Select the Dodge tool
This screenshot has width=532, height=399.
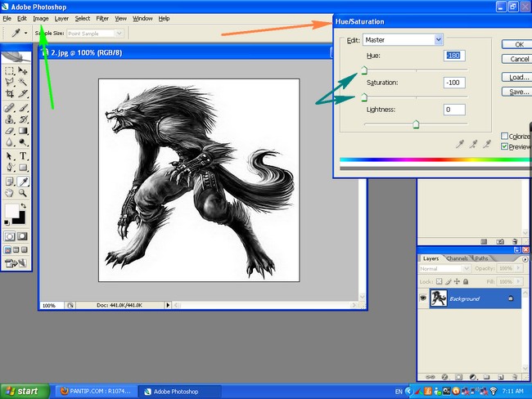pyautogui.click(x=23, y=142)
